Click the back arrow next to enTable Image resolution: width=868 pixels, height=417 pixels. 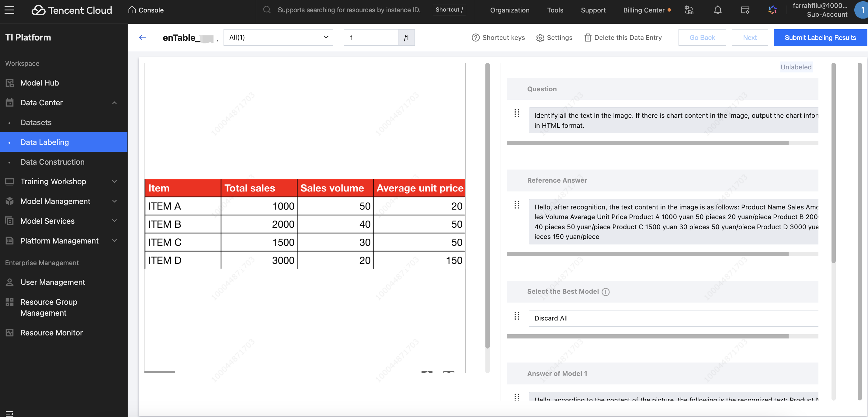click(x=143, y=37)
